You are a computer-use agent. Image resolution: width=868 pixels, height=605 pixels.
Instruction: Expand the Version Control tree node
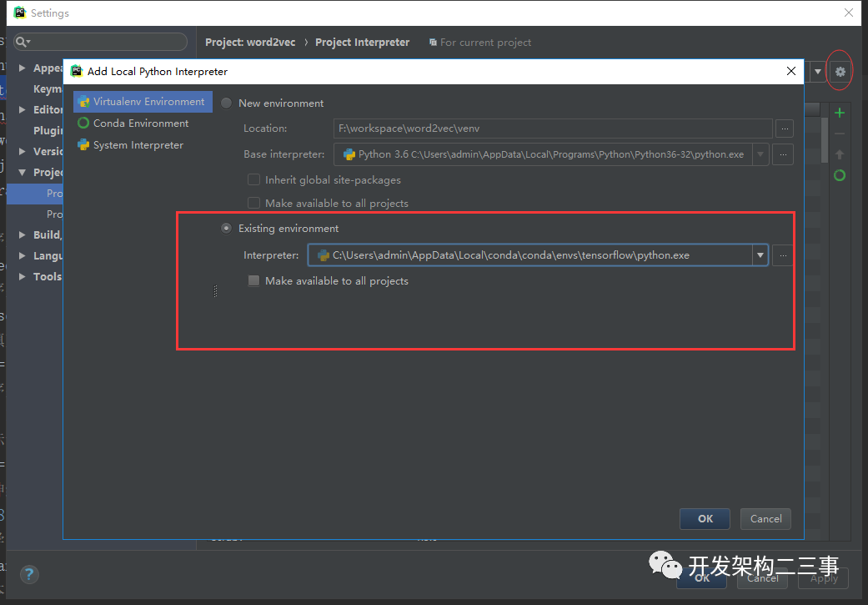coord(23,151)
